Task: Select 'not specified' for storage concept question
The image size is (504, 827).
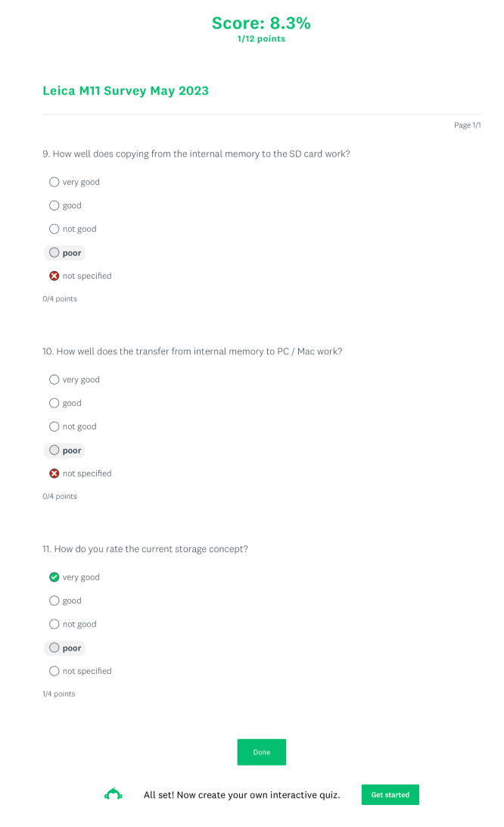Action: click(54, 671)
